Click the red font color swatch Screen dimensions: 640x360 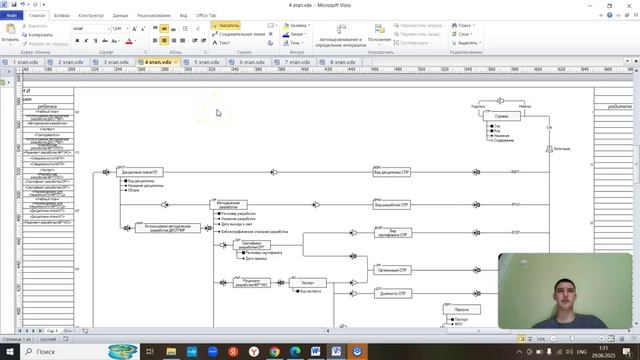[129, 41]
